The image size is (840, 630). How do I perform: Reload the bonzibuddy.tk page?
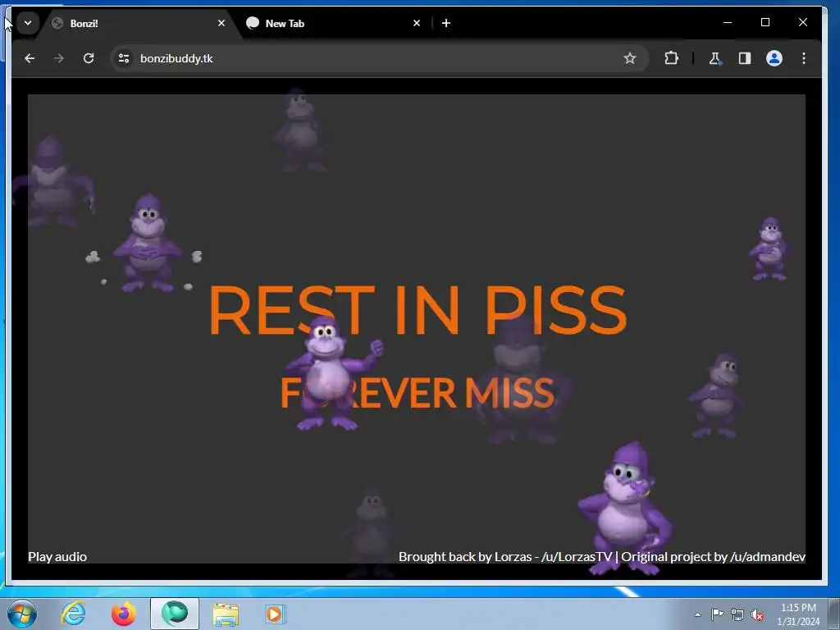(x=89, y=58)
